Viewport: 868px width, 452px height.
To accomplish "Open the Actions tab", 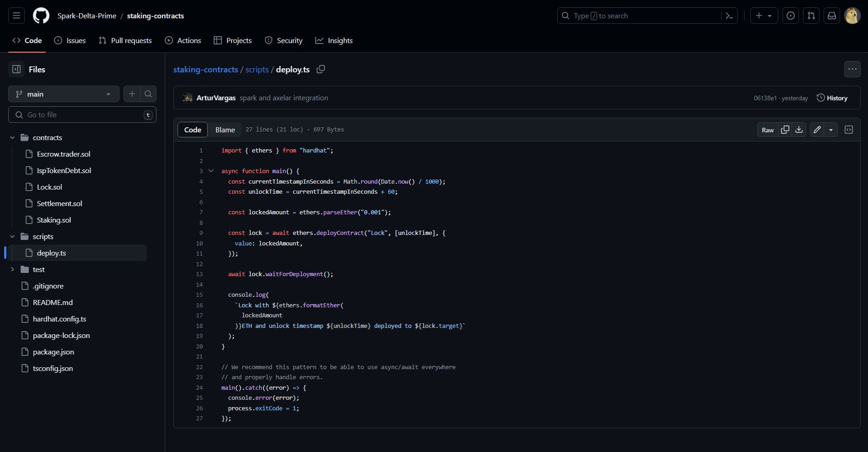I will coord(183,40).
